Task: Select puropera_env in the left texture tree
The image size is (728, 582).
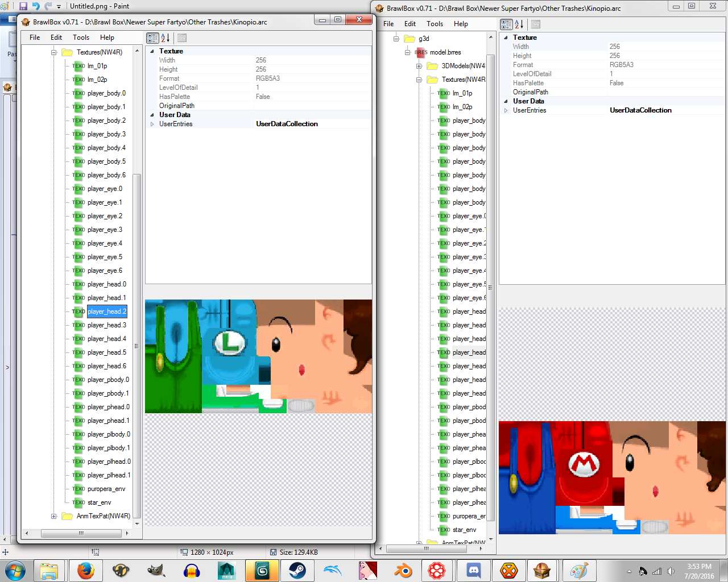Action: [x=106, y=489]
